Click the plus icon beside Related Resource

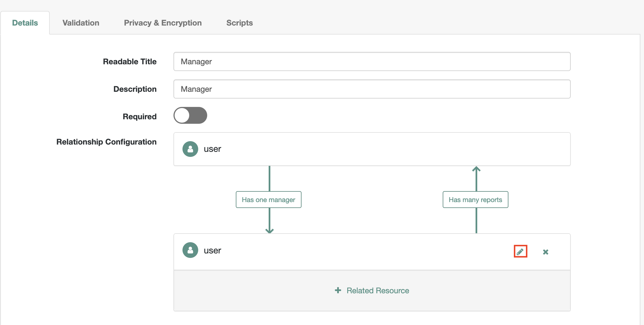338,290
